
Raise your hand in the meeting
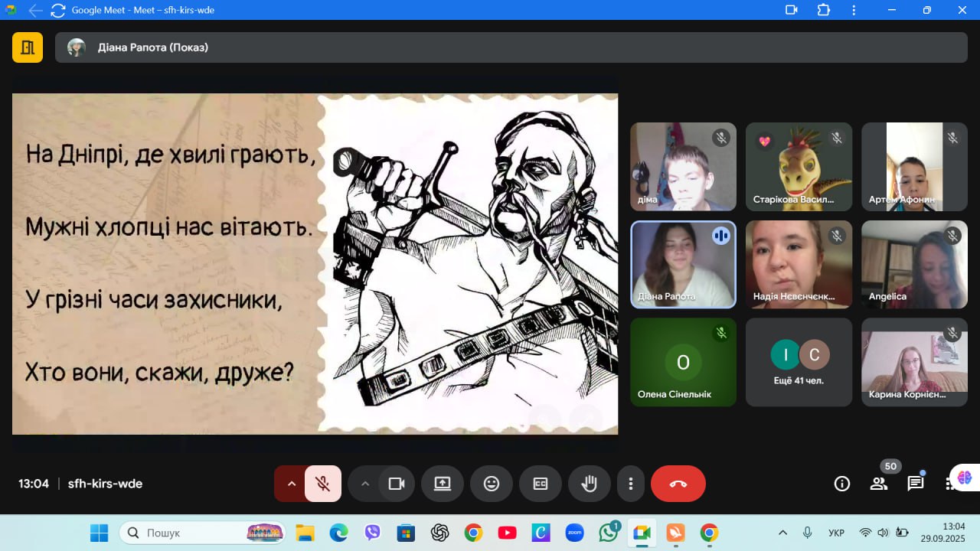(589, 484)
